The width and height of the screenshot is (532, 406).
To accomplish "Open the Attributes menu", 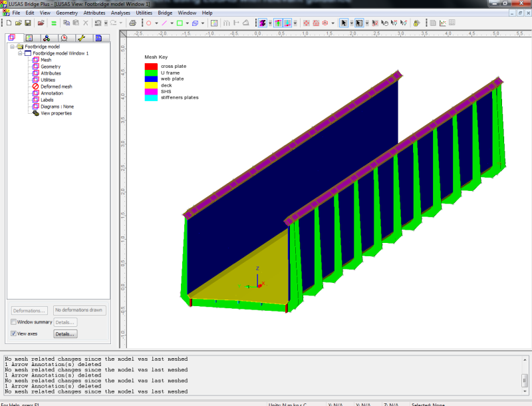I will coord(94,13).
